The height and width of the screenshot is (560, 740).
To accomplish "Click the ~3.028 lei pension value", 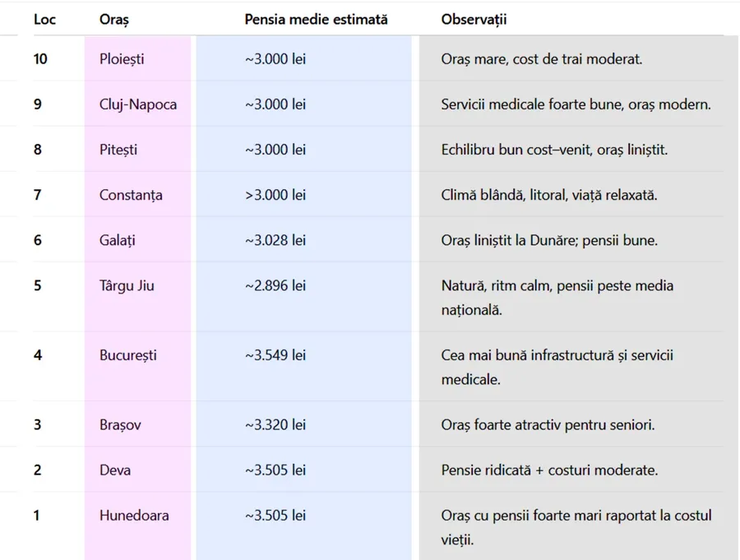I will (x=275, y=240).
